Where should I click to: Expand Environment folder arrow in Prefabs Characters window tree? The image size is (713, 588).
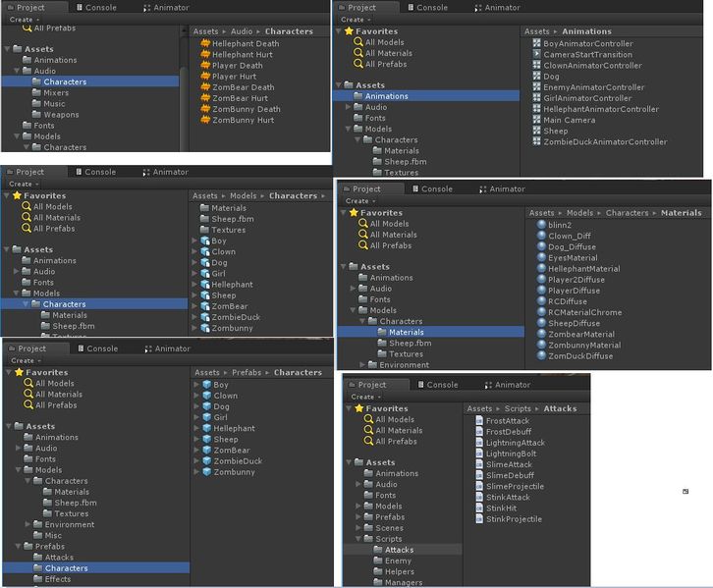click(27, 524)
